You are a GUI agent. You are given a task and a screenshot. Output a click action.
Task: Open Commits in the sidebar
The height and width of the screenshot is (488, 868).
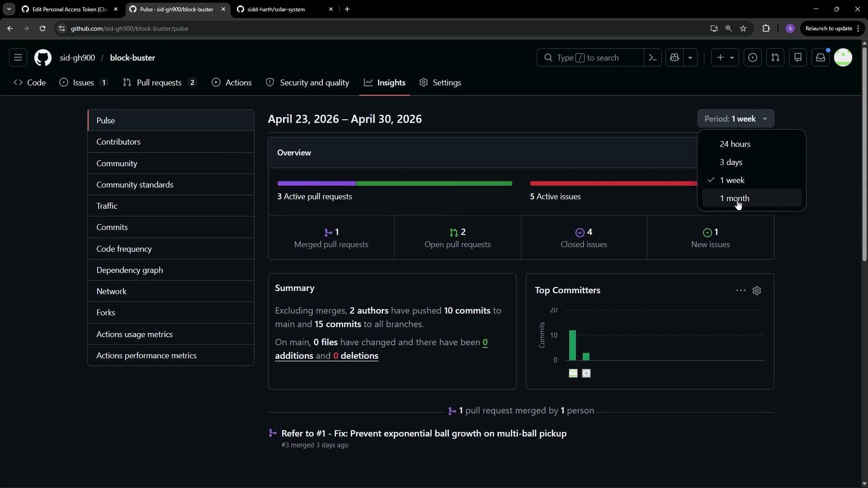[171, 227]
